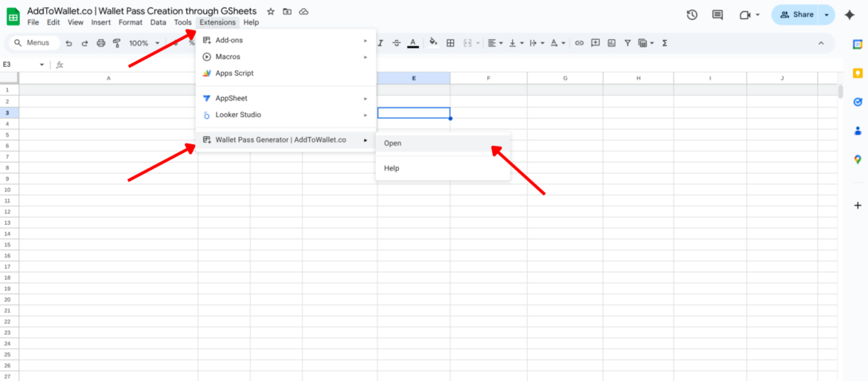Close the Extensions menu

[x=218, y=22]
